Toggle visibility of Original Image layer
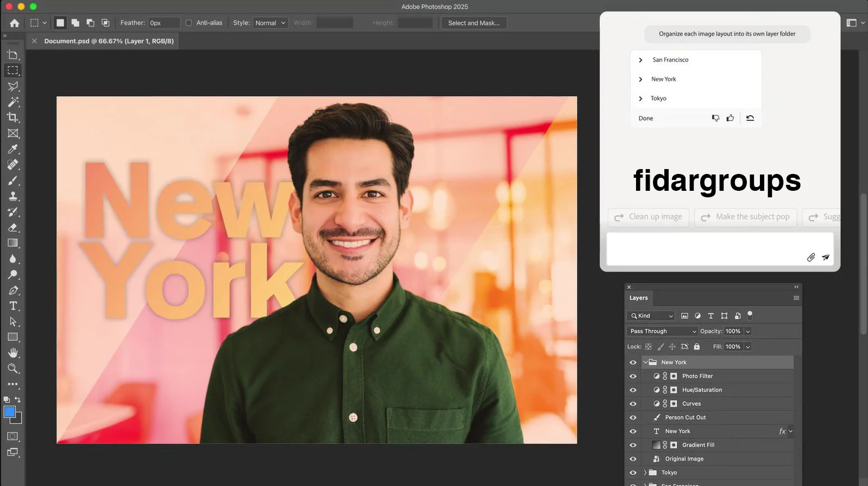Viewport: 868px width, 486px height. [x=633, y=459]
